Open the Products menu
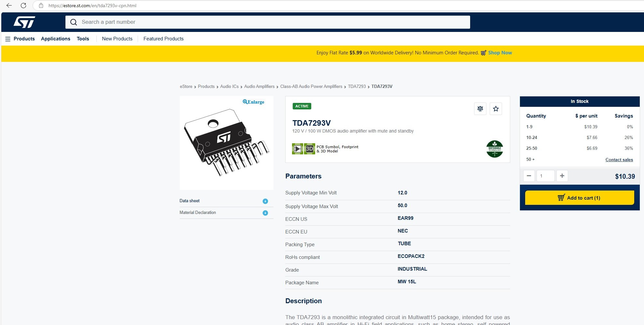The image size is (644, 325). (x=24, y=39)
